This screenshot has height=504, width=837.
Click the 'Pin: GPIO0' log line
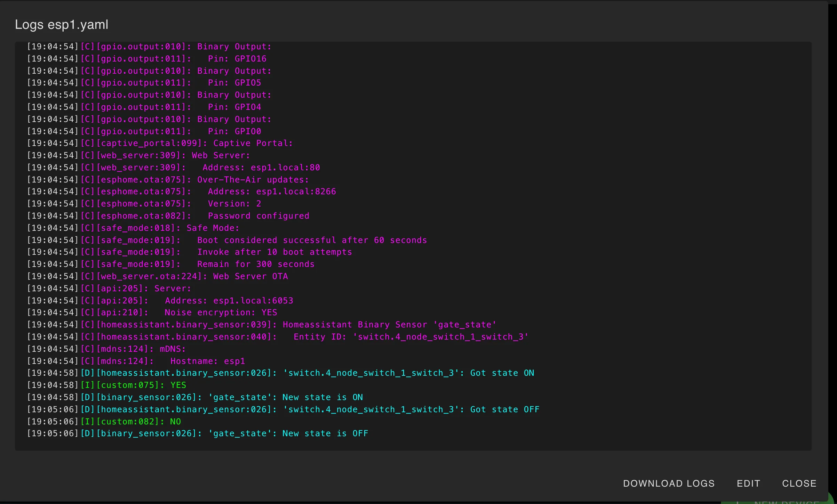point(234,131)
